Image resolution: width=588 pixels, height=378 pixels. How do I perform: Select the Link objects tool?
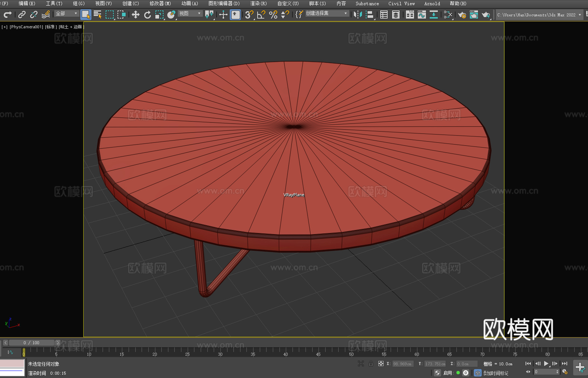[22, 14]
